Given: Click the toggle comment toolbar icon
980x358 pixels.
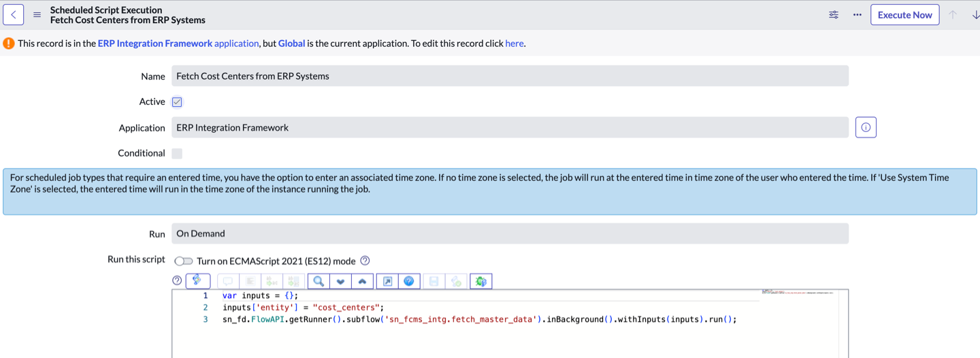Looking at the screenshot, I should point(227,281).
